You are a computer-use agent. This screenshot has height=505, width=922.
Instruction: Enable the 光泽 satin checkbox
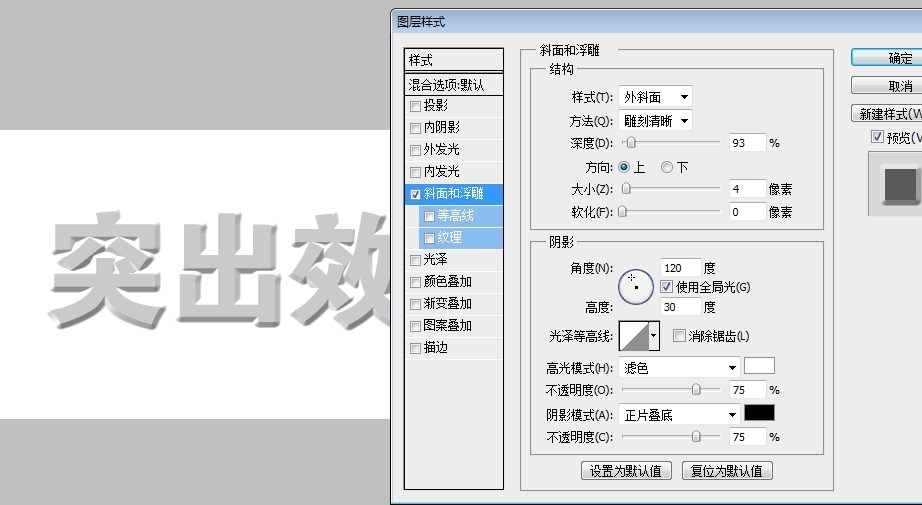[x=415, y=260]
